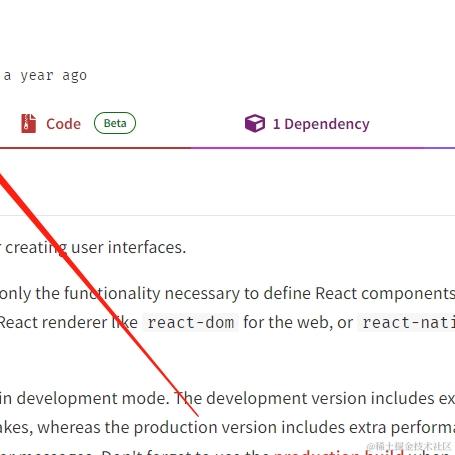Select the react-dom inline code text

pyautogui.click(x=191, y=323)
